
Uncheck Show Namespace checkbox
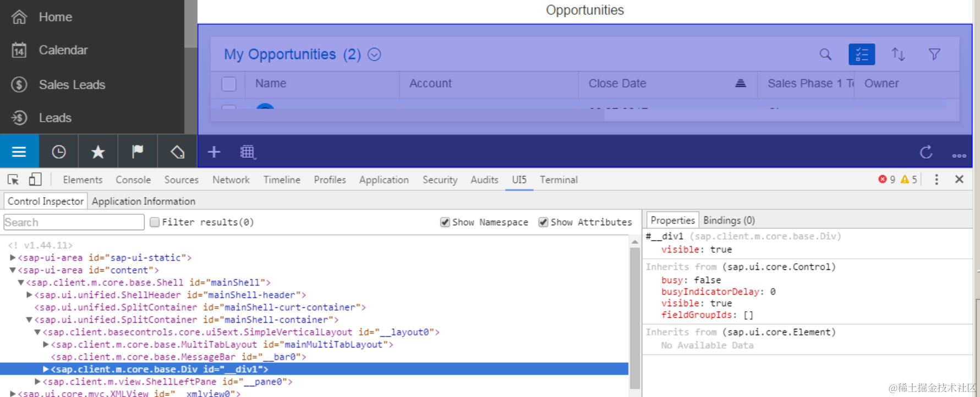tap(445, 222)
